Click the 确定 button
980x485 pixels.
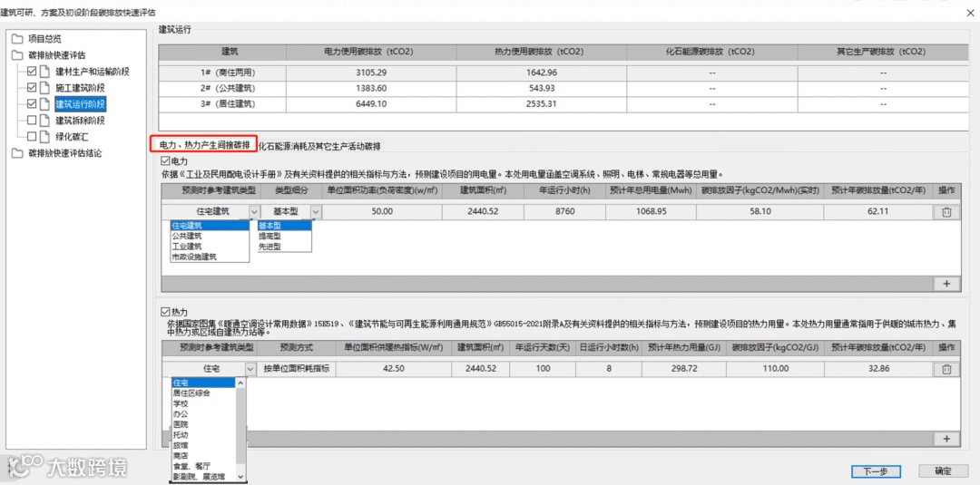(943, 471)
